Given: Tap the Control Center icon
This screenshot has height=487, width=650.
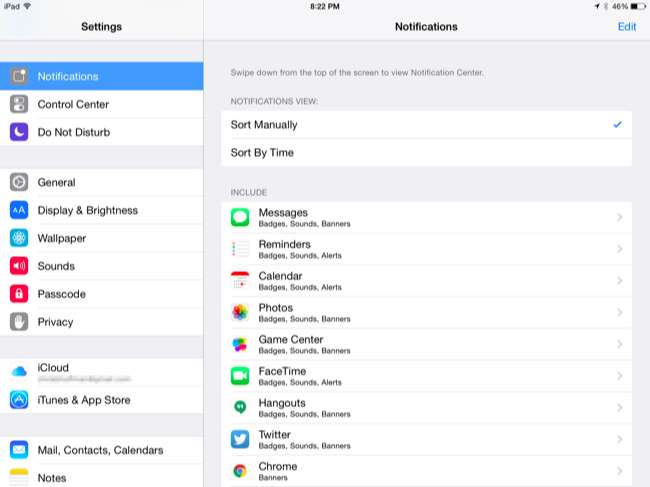Looking at the screenshot, I should (19, 104).
